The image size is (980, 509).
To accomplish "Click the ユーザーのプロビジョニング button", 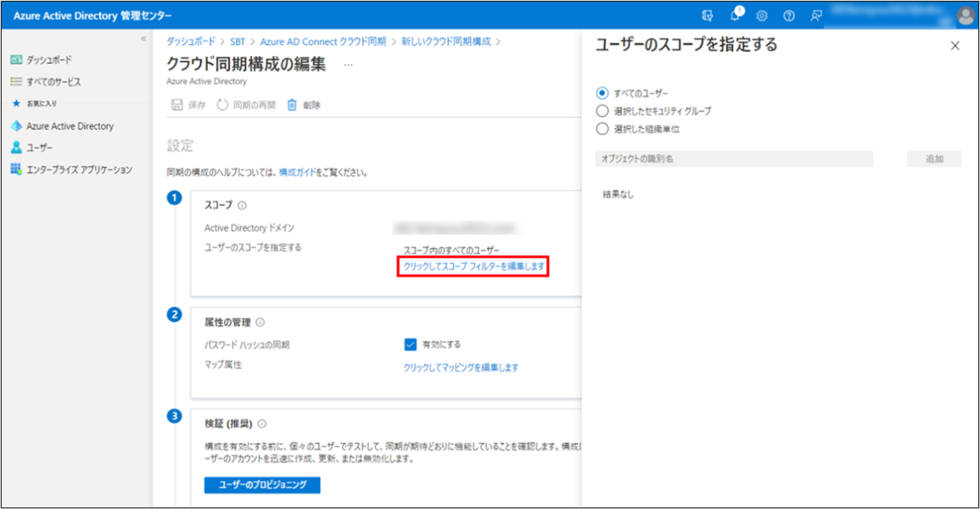I will pyautogui.click(x=262, y=484).
